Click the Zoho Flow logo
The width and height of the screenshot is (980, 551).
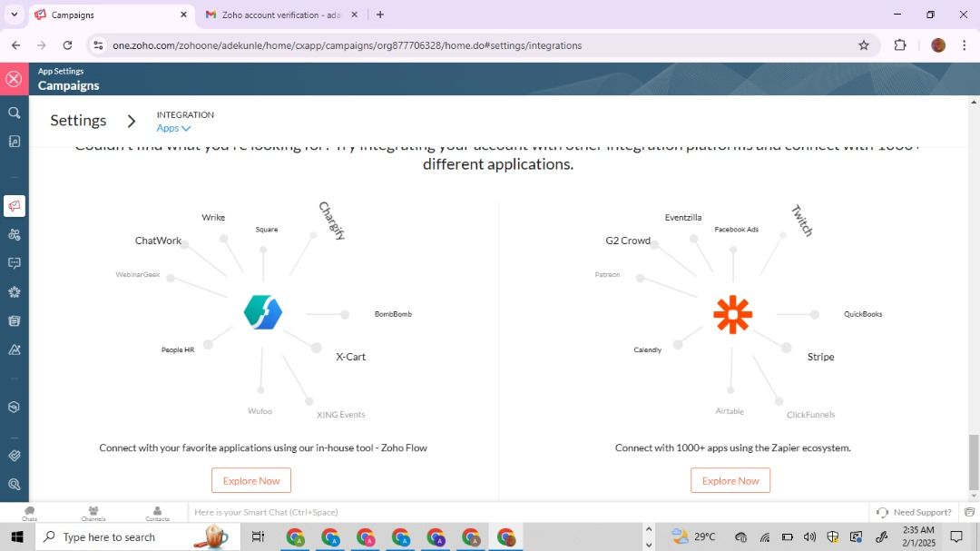(x=263, y=312)
